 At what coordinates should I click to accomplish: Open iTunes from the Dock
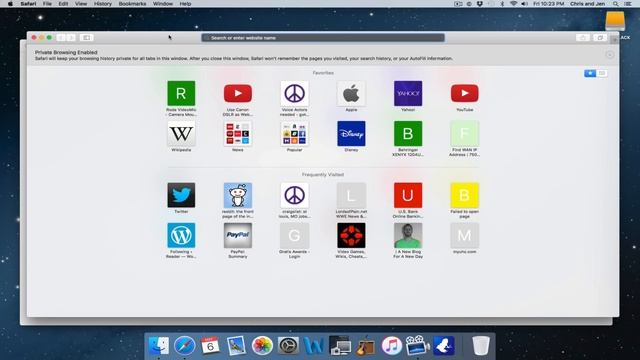coord(392,346)
